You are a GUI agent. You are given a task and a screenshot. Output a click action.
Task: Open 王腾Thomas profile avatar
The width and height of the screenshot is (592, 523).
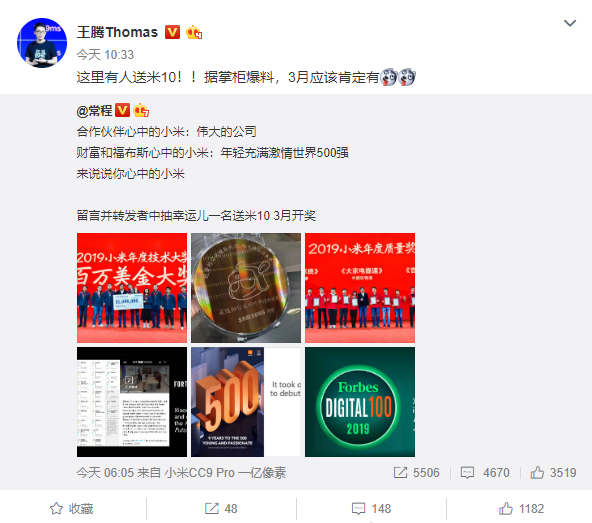42,43
